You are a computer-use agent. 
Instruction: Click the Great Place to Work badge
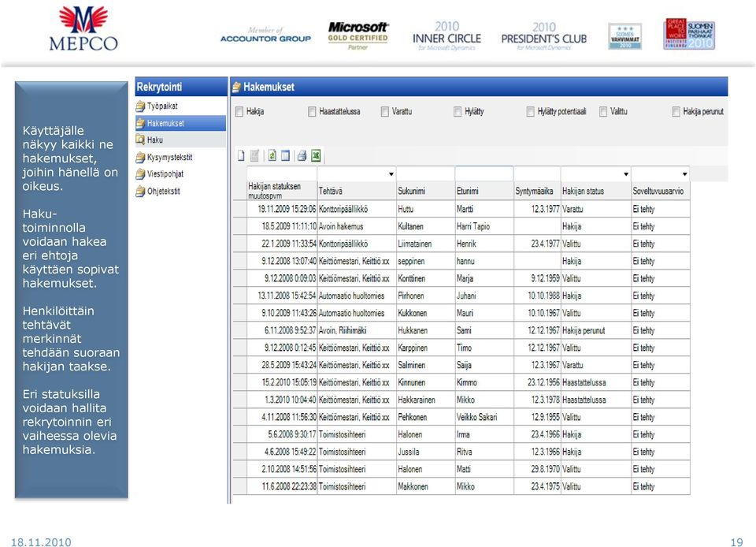(689, 34)
